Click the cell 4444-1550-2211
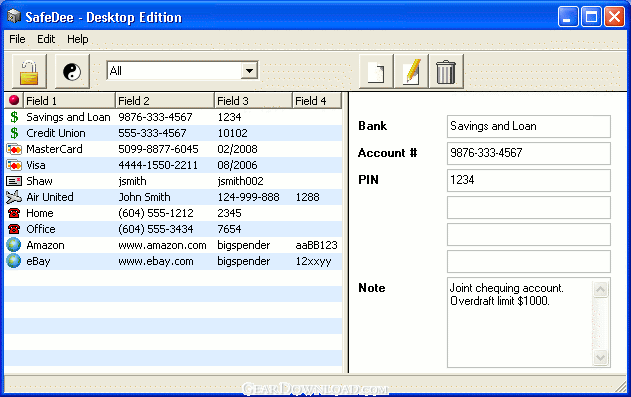The height and width of the screenshot is (397, 631). (158, 165)
